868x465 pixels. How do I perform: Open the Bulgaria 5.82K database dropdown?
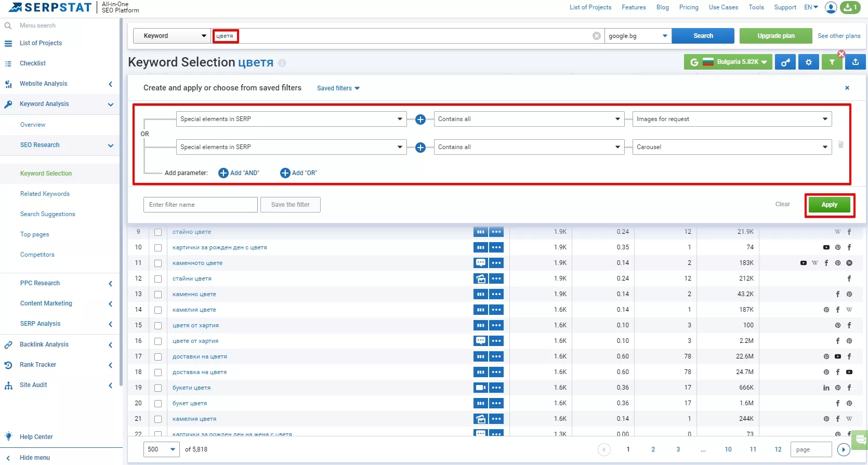pyautogui.click(x=727, y=62)
